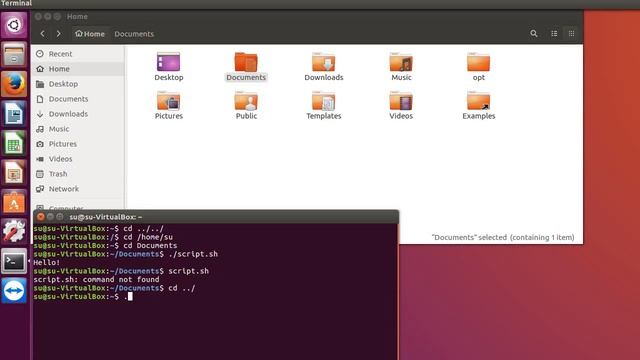Select Documents in the Files sidebar
Viewport: 640px width, 360px height.
[78, 99]
